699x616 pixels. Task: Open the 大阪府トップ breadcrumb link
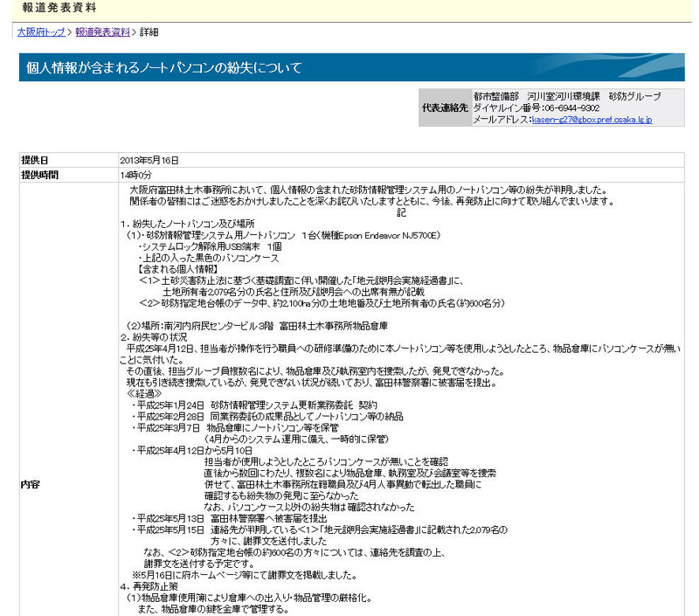[x=43, y=32]
